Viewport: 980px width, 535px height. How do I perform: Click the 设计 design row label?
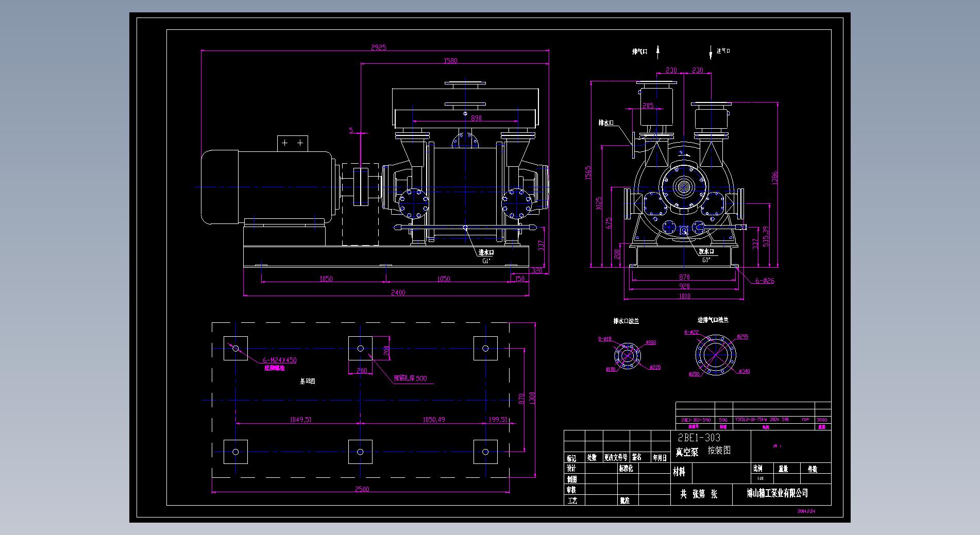pos(571,469)
